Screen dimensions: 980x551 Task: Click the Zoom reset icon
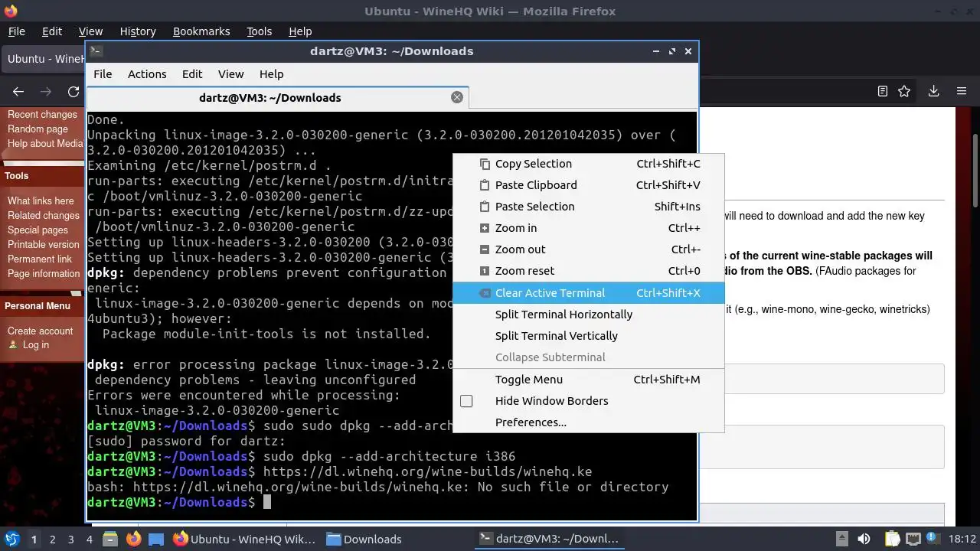pos(484,271)
